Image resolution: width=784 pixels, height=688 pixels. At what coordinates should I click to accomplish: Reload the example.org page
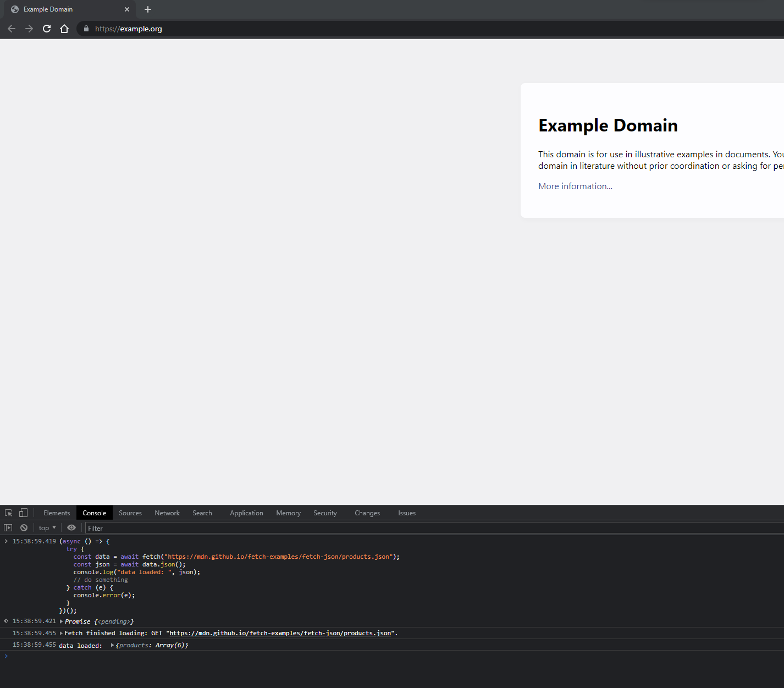pyautogui.click(x=46, y=29)
